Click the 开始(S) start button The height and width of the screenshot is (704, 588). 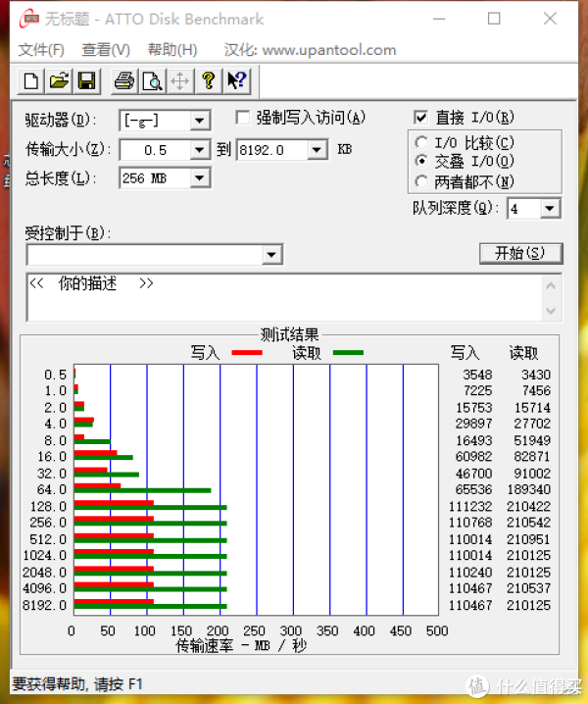pyautogui.click(x=520, y=254)
